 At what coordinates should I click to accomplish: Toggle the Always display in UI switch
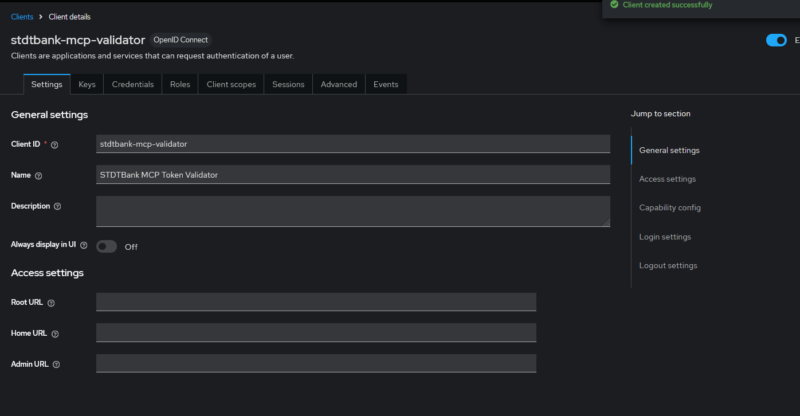point(107,247)
